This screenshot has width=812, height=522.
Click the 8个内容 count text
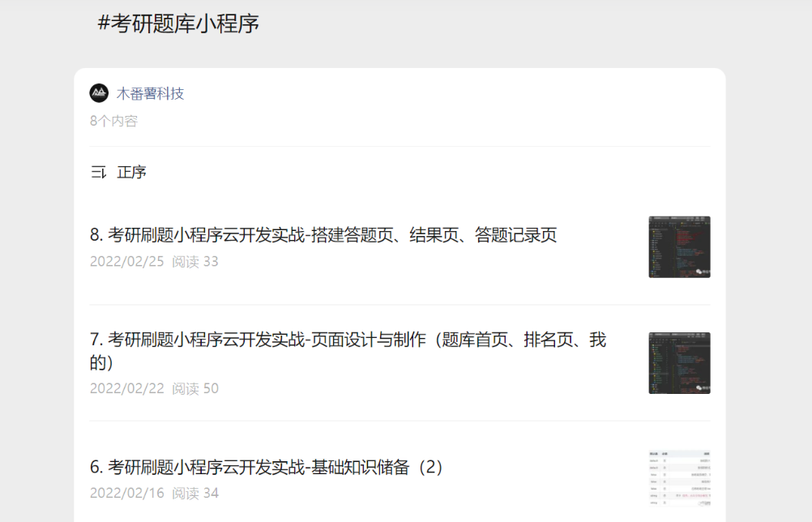113,122
